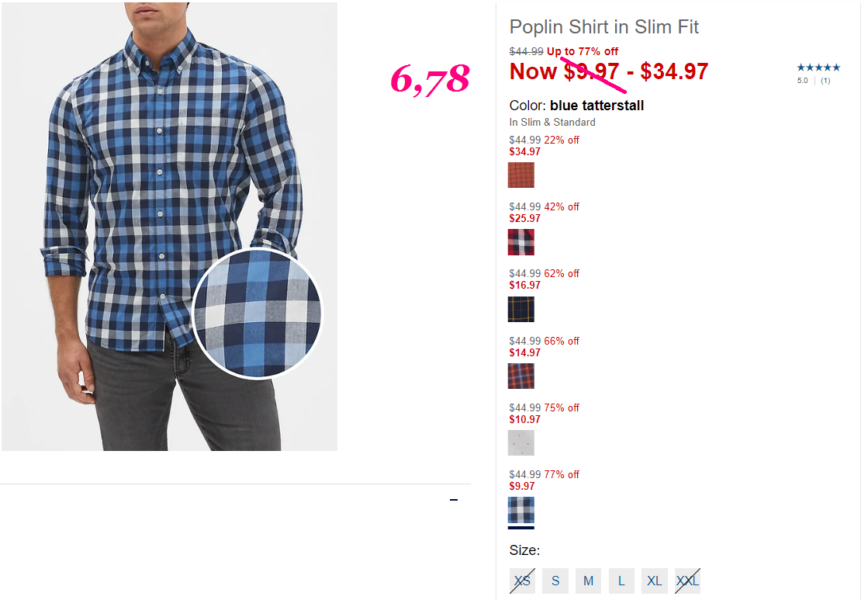The image size is (868, 600).
Task: Click the circular fabric close-up inset
Action: [258, 314]
